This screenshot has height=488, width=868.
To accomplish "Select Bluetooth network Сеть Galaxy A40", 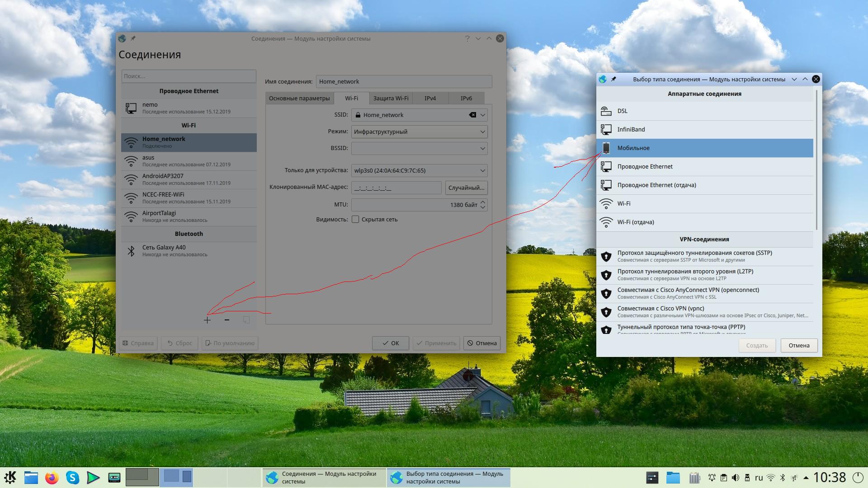I will 189,251.
